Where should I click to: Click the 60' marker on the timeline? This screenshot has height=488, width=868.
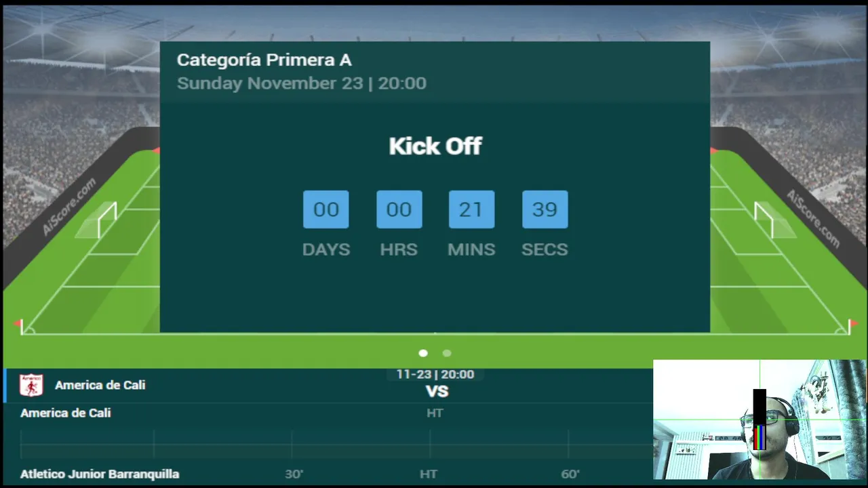tap(570, 474)
